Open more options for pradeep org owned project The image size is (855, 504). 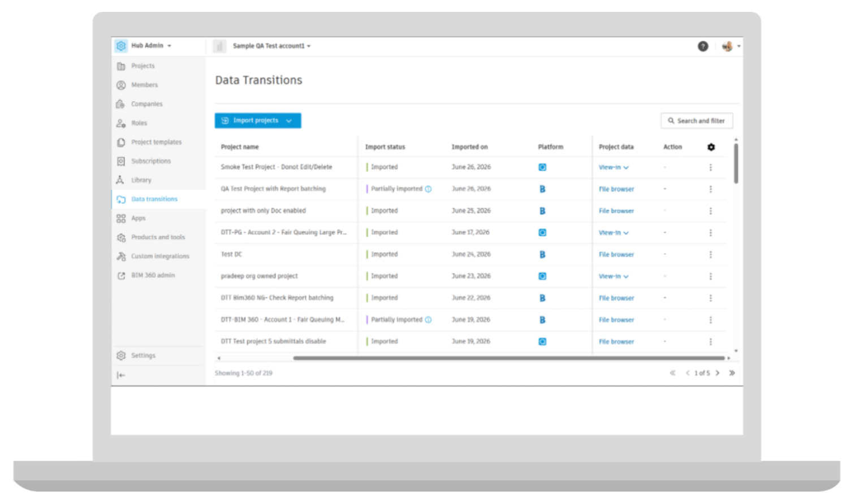(711, 276)
